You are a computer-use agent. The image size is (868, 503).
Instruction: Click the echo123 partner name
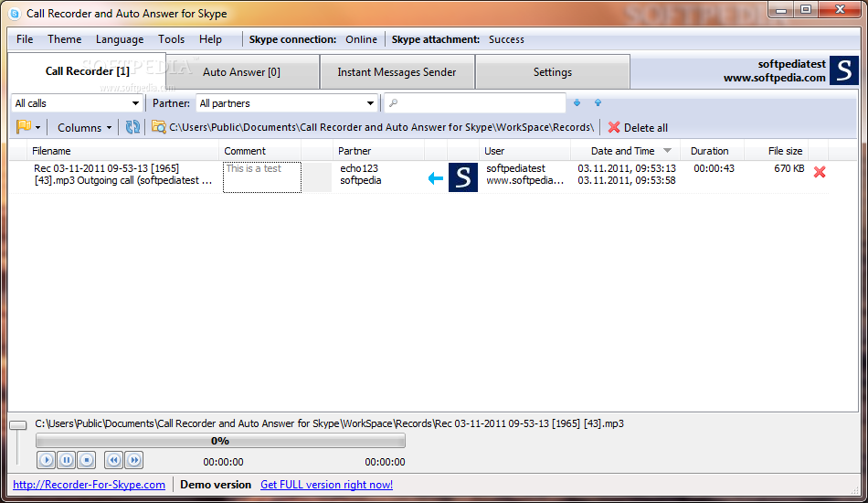click(359, 168)
